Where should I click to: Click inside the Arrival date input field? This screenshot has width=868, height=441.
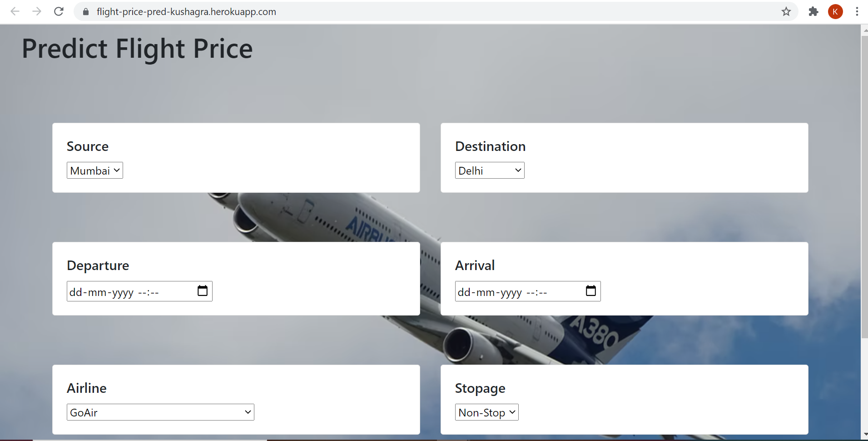pyautogui.click(x=513, y=291)
